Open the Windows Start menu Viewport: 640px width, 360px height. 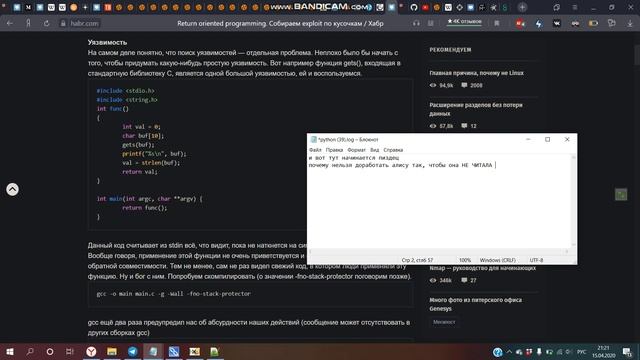point(10,351)
